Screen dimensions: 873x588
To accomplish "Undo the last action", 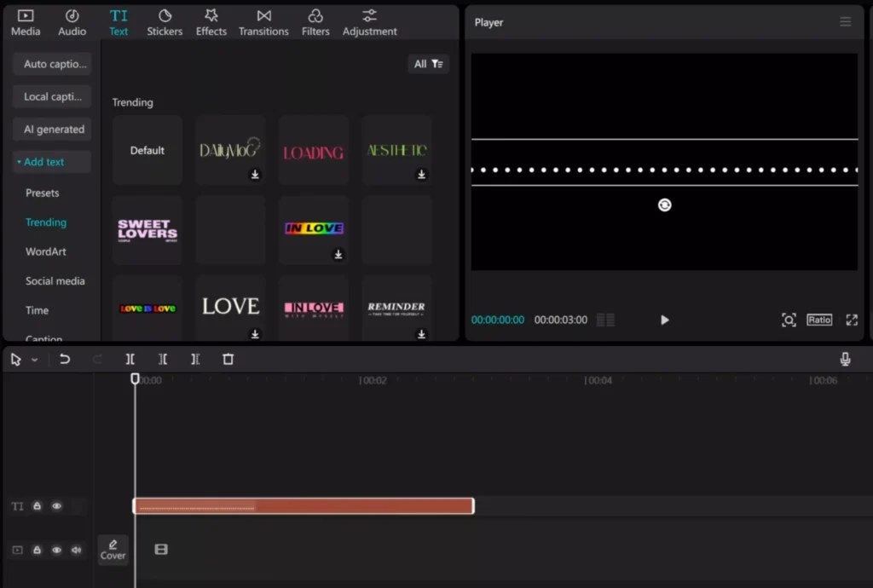I will [x=65, y=360].
